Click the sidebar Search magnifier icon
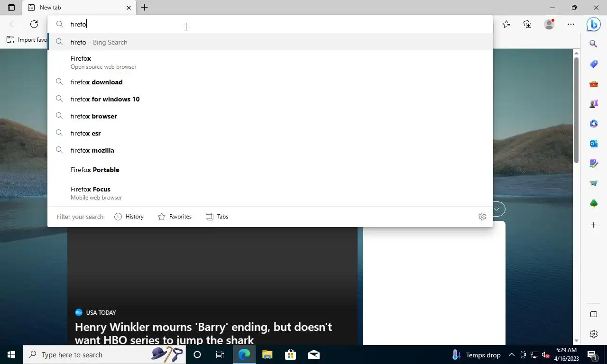607x364 pixels. (x=593, y=44)
